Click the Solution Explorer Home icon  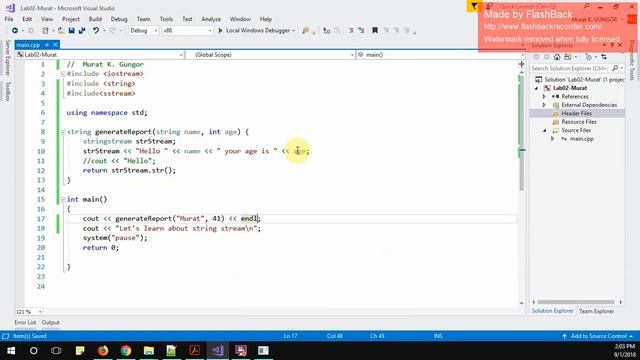(x=557, y=57)
